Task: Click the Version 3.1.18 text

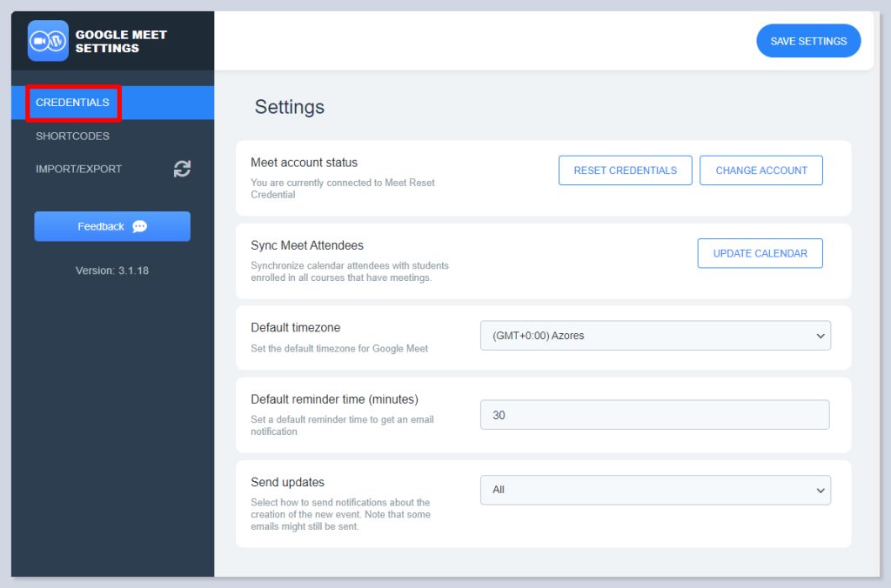Action: tap(111, 271)
